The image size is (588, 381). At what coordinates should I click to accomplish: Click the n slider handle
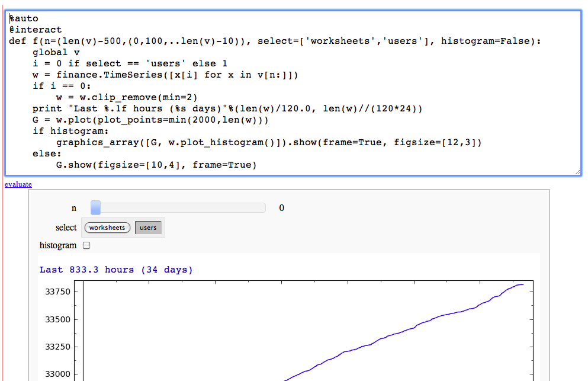click(95, 207)
